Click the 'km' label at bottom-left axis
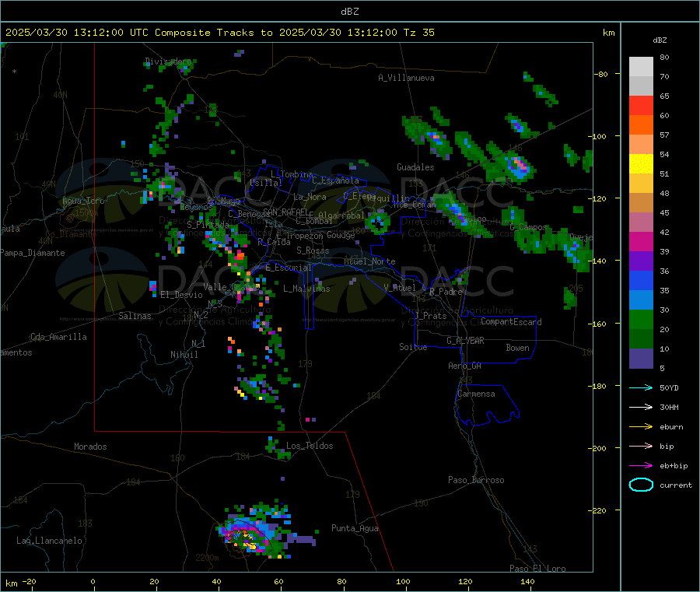This screenshot has height=592, width=700. point(11,583)
